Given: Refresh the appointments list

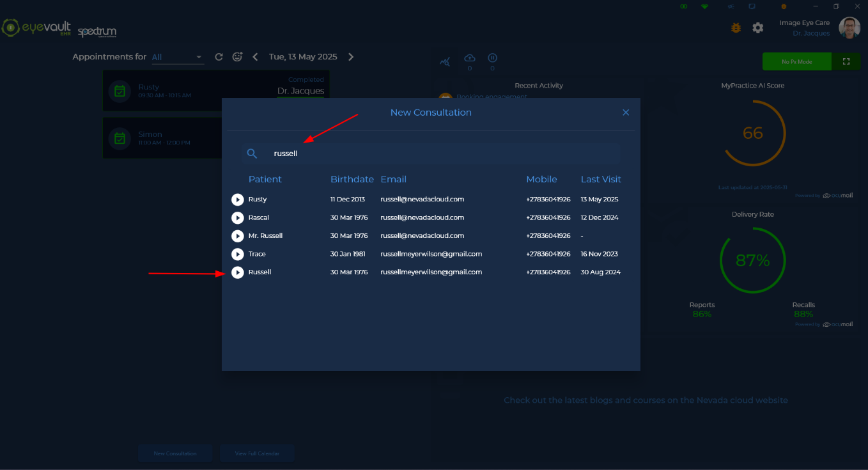Looking at the screenshot, I should coord(219,57).
